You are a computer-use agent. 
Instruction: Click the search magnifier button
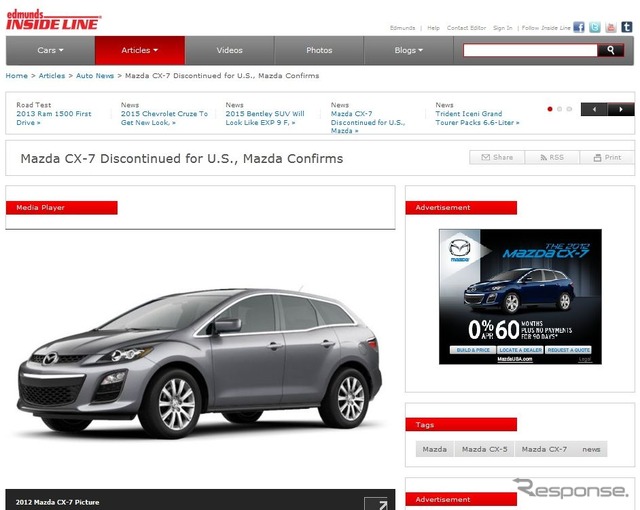[611, 50]
